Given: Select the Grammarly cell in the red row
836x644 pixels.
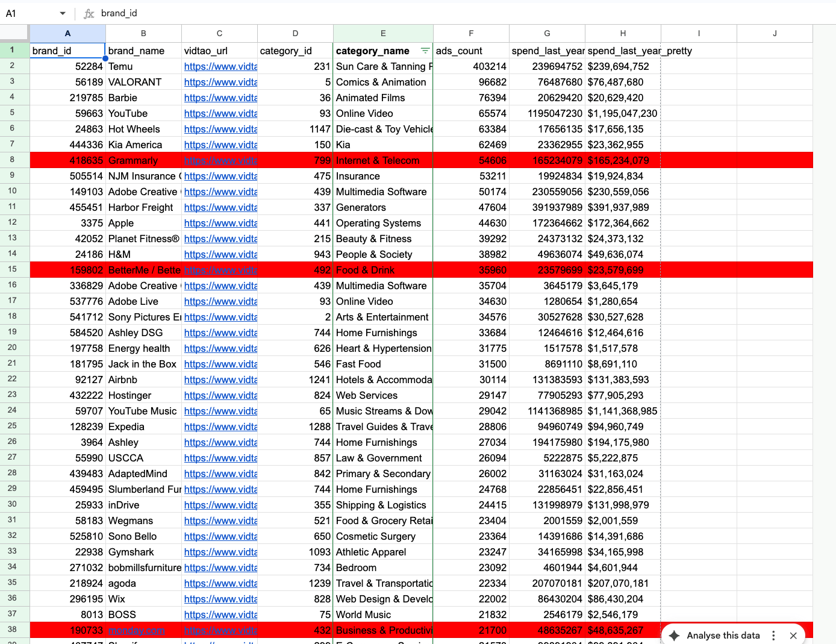Looking at the screenshot, I should point(143,160).
